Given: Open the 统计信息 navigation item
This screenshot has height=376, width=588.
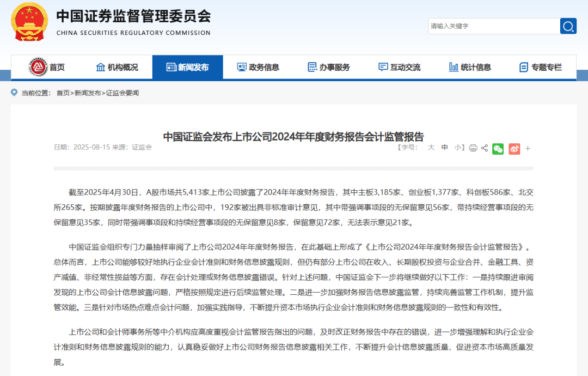Looking at the screenshot, I should tap(470, 67).
